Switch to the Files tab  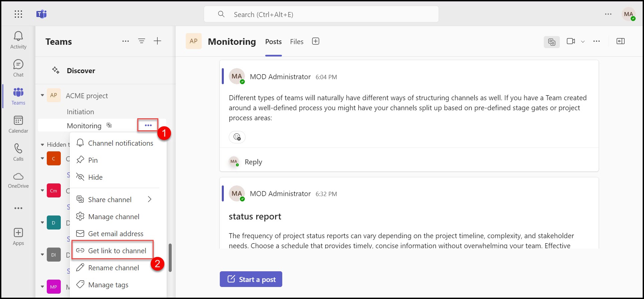pos(297,42)
